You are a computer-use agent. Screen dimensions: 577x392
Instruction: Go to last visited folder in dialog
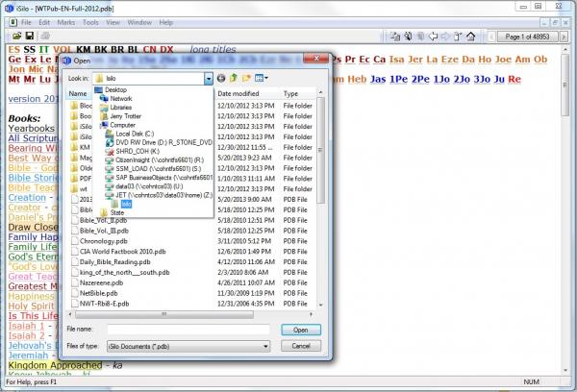(x=220, y=77)
